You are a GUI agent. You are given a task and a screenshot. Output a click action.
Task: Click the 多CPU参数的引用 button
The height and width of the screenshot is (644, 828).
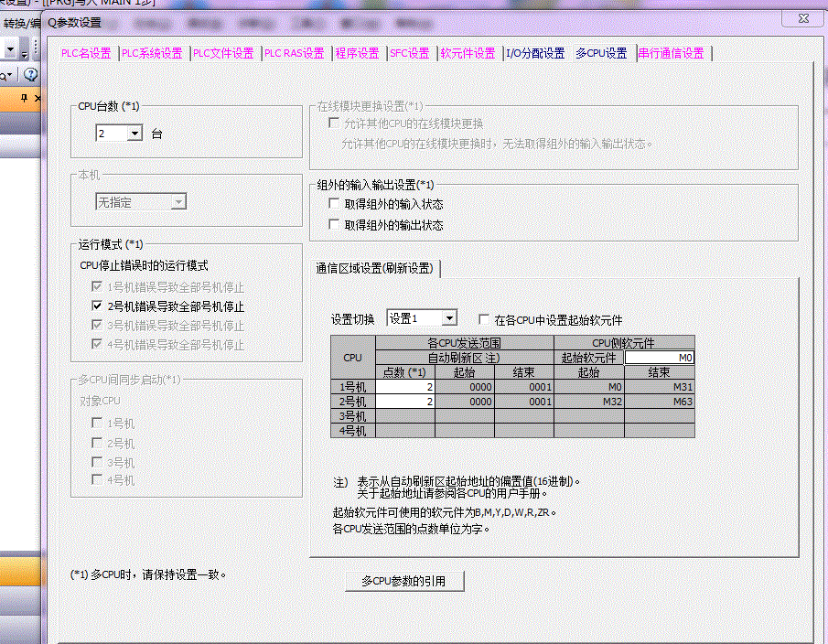[x=403, y=581]
